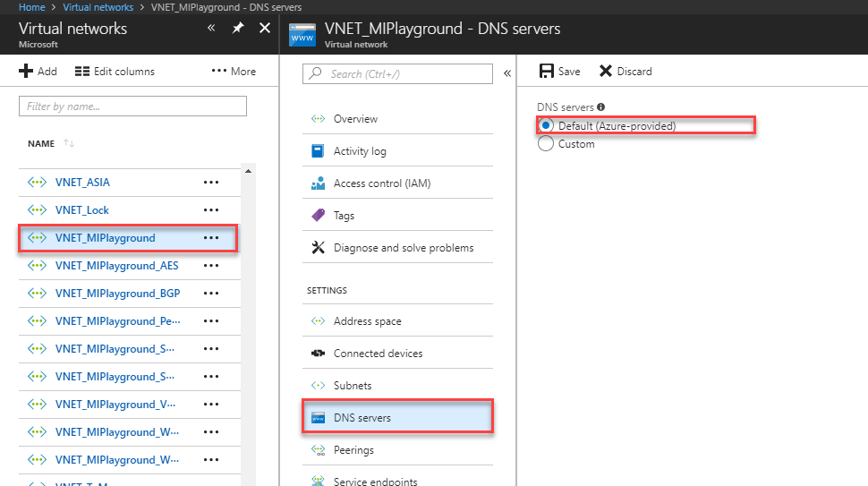
Task: Collapse the resource menu with chevron
Action: [x=507, y=73]
